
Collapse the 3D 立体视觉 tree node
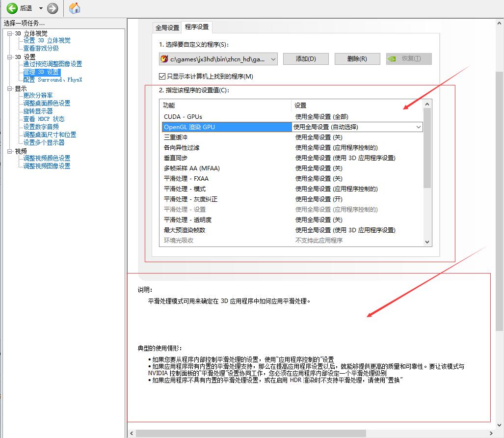coord(10,33)
